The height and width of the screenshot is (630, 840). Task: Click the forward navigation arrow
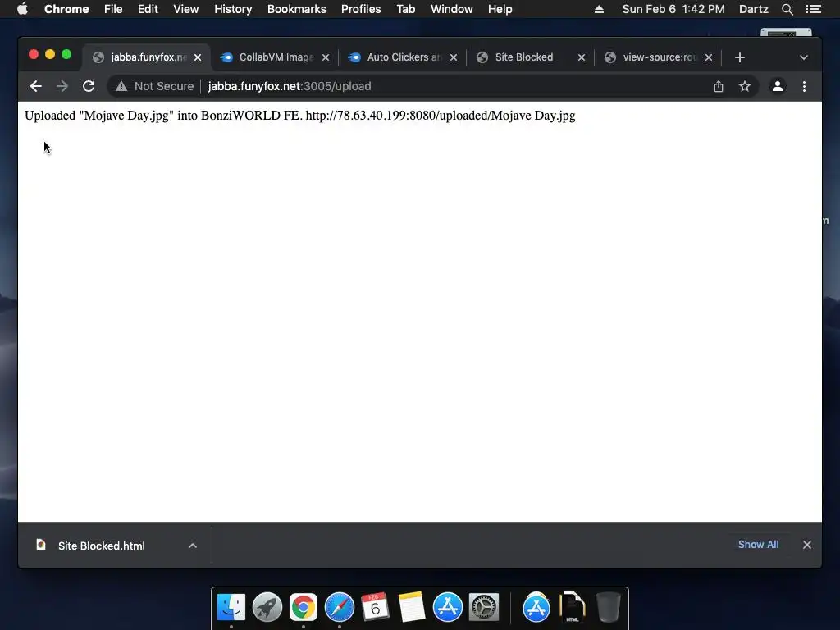pyautogui.click(x=62, y=86)
